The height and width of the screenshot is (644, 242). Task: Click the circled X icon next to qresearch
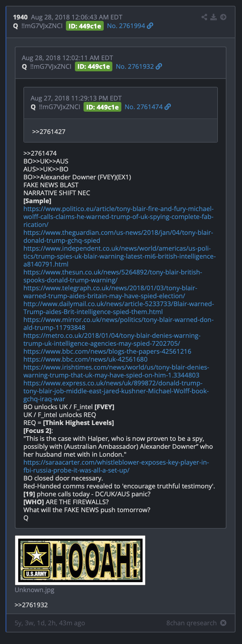[223, 623]
